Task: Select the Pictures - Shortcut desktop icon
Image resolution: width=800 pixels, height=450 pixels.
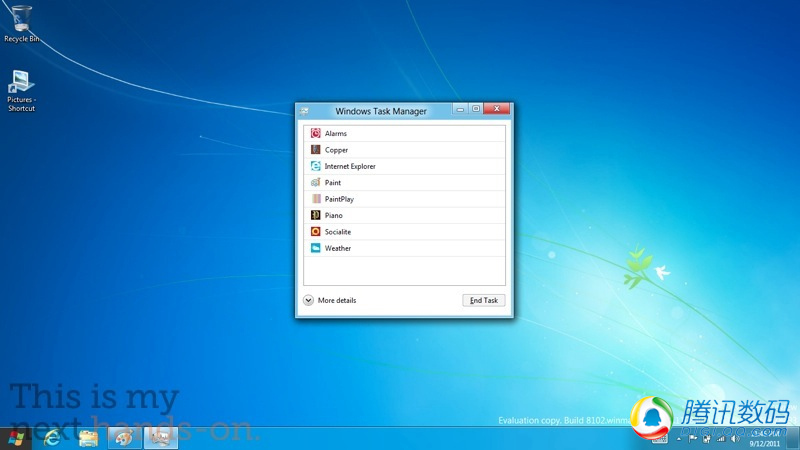Action: 21,91
